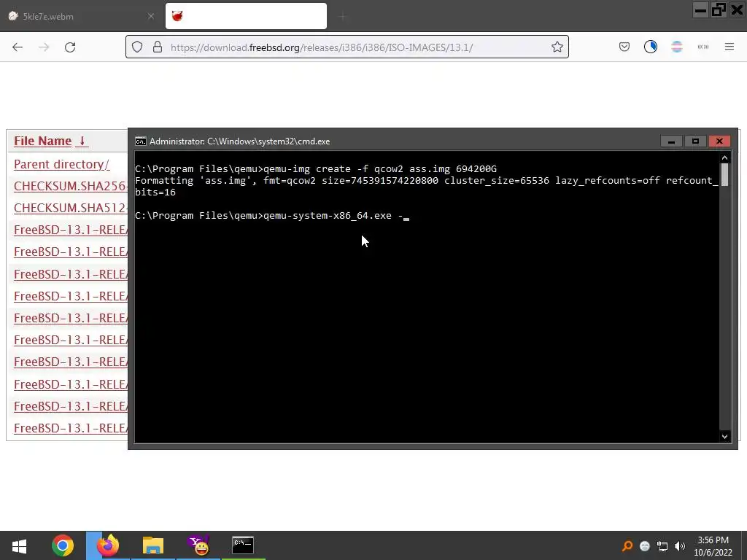Open the CHECKSUM.SHA256 file link
The width and height of the screenshot is (747, 560).
point(71,186)
